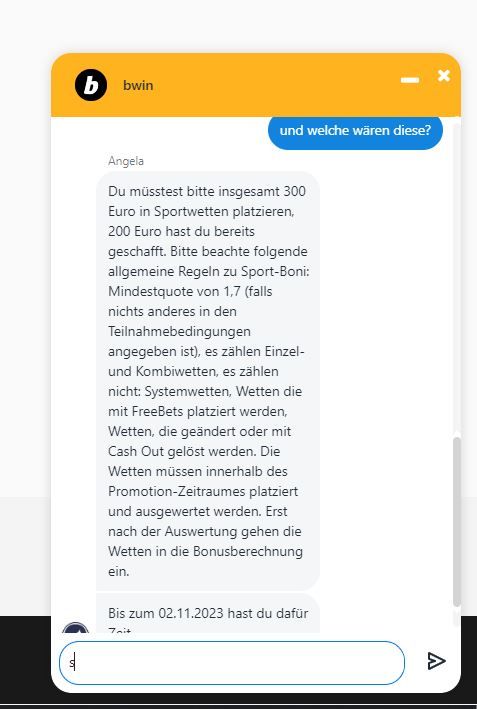
Task: Click the "Teilnahmebedingungen" word in the message
Action: click(179, 331)
